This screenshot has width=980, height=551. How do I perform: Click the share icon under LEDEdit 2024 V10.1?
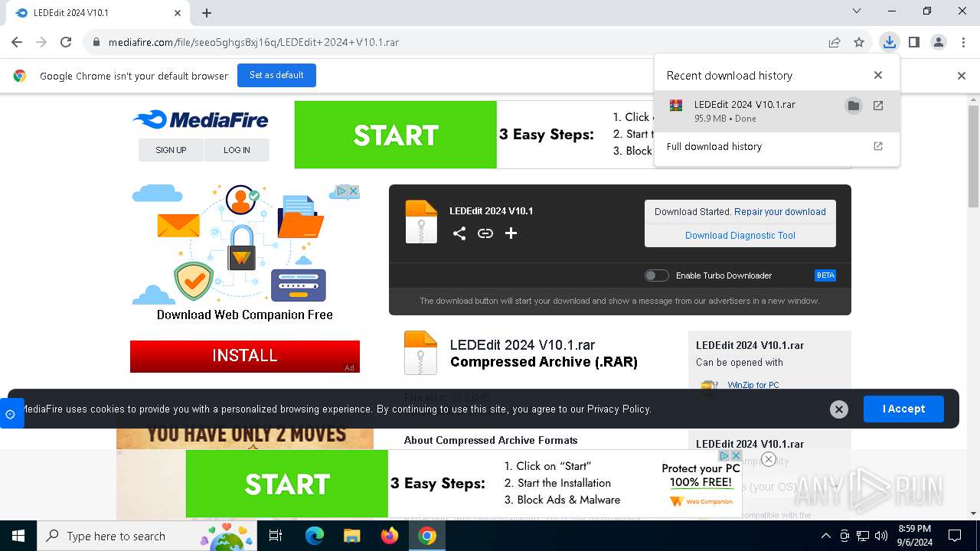pyautogui.click(x=459, y=233)
